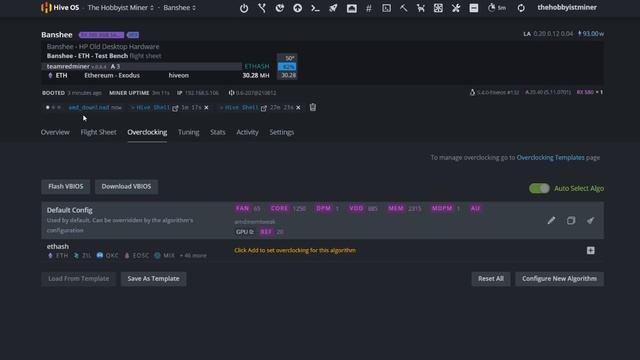Open the 5m timer interval icon

coord(497,8)
